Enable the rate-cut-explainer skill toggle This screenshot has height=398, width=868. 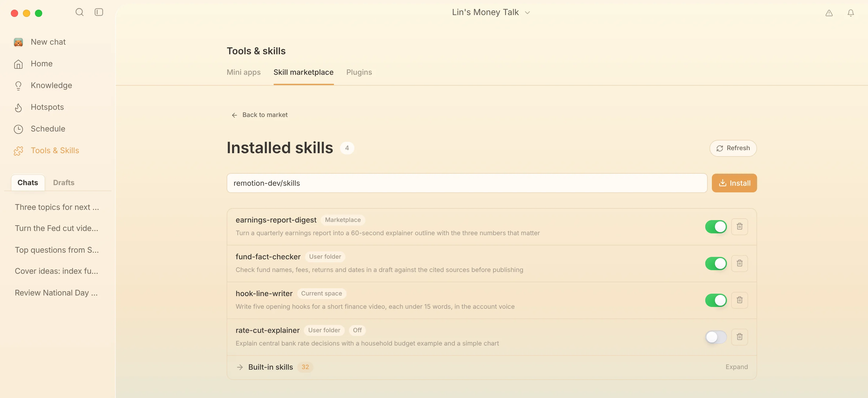pos(716,337)
